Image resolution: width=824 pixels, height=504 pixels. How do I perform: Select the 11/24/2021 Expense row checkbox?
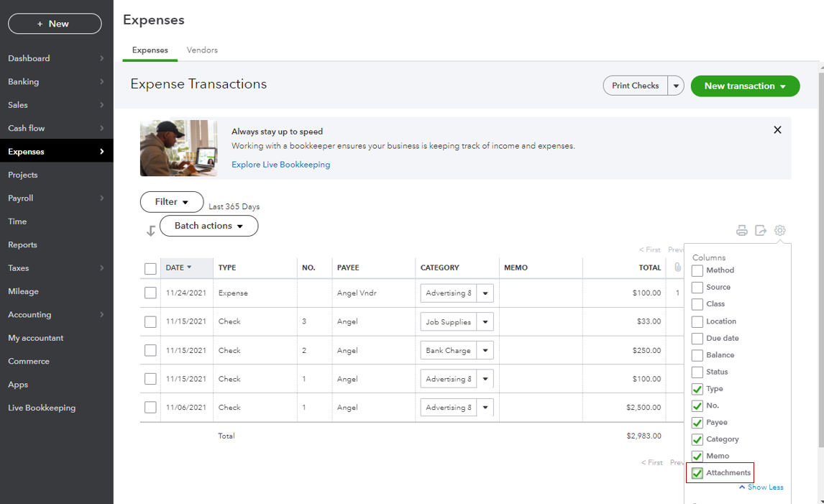click(150, 293)
